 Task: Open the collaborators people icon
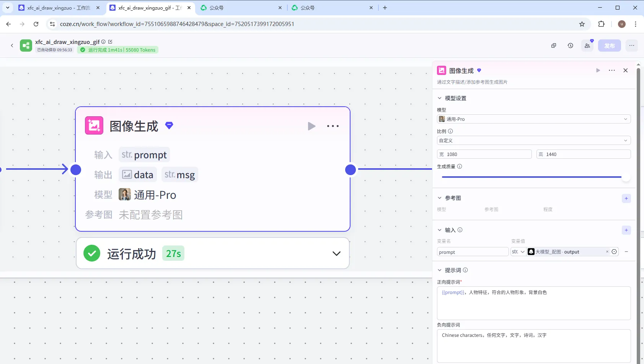pyautogui.click(x=587, y=45)
